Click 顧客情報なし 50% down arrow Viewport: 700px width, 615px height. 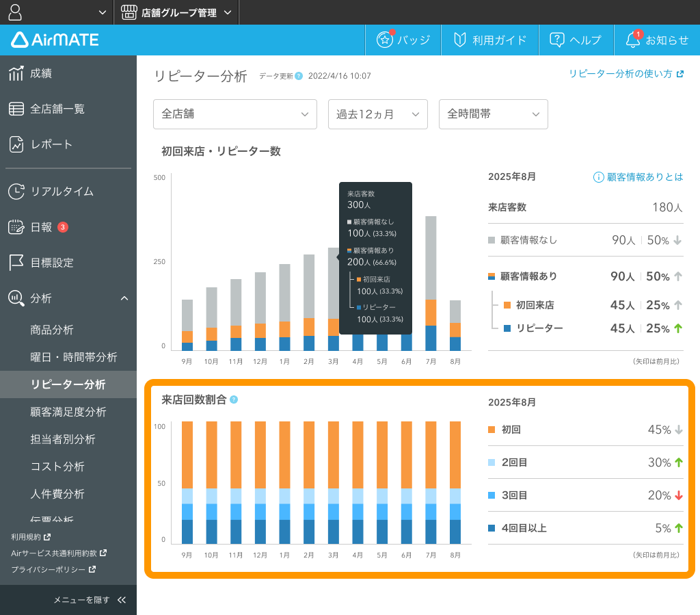[677, 240]
